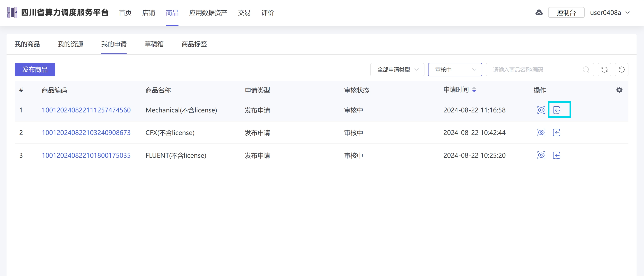Click the 四川省算力调度服务平台 title
Viewport: 644px width, 276px height.
65,12
